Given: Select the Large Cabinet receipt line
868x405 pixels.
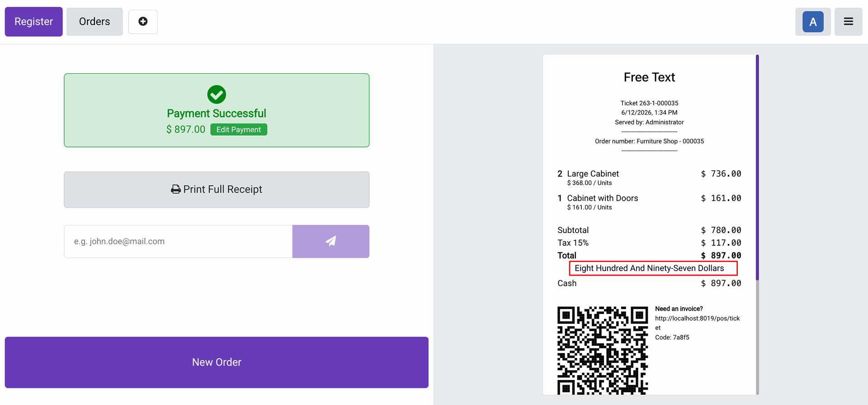Looking at the screenshot, I should [x=649, y=178].
